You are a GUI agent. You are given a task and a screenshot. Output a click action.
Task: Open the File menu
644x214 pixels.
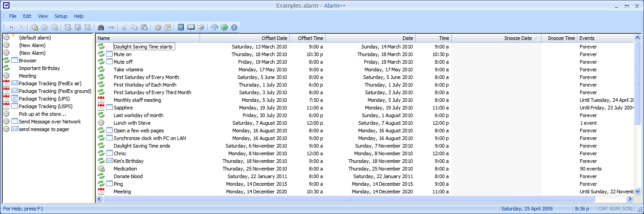point(13,16)
